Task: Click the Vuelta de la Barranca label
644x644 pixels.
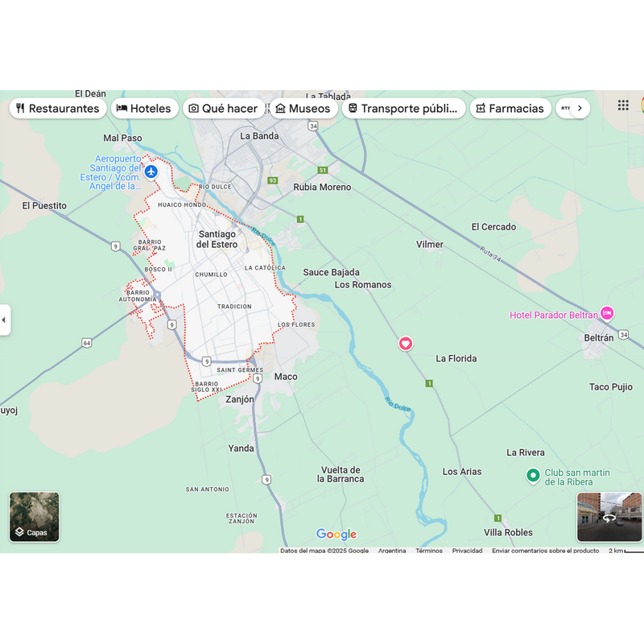Action: 341,474
